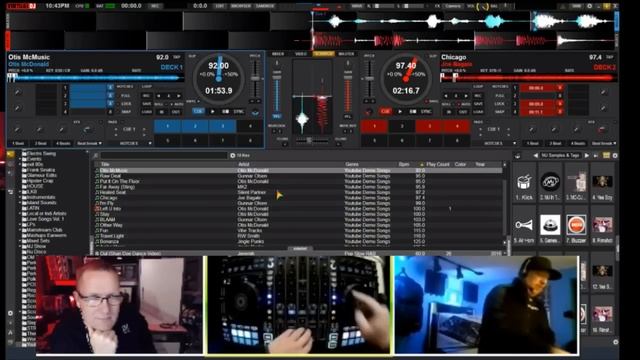Click the loop OUT button on deck 1
This screenshot has width=640, height=360.
[x=176, y=112]
